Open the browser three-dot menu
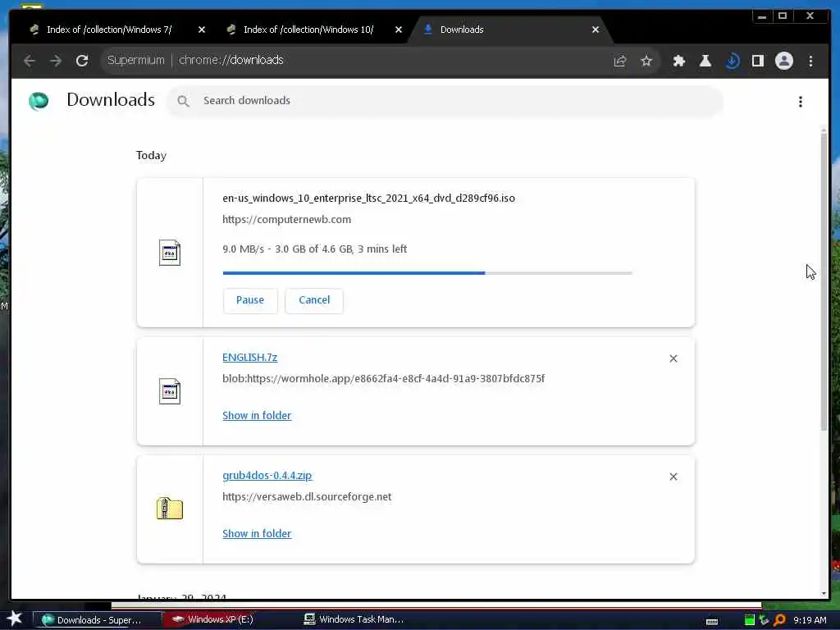This screenshot has width=840, height=630. (x=810, y=61)
